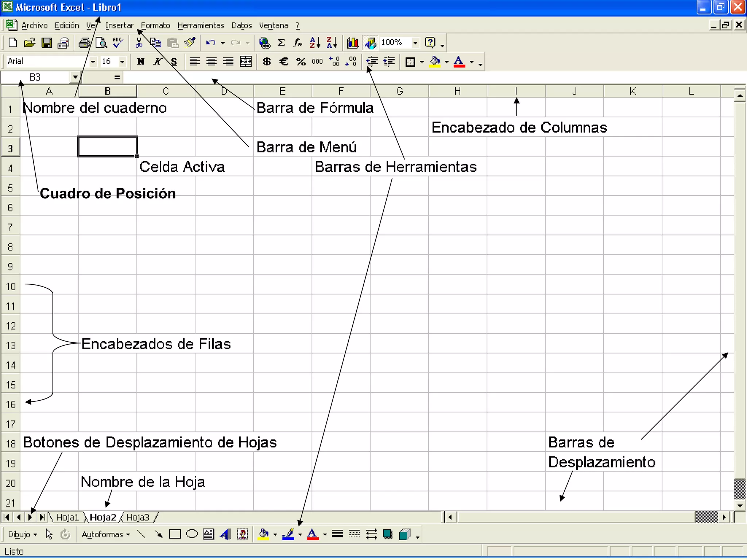747x560 pixels.
Task: Open the font size 16 dropdown
Action: coord(122,62)
